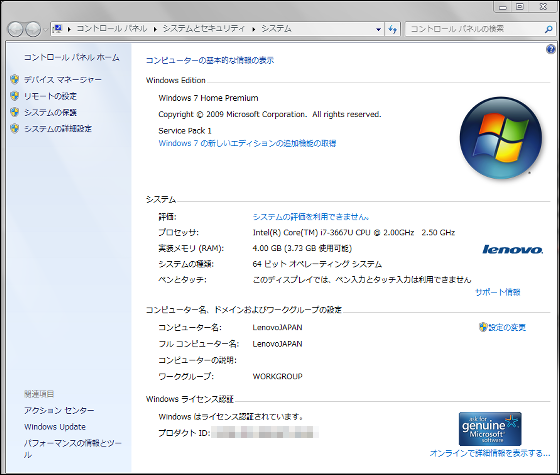Click the refresh button next to address bar

coord(393,29)
